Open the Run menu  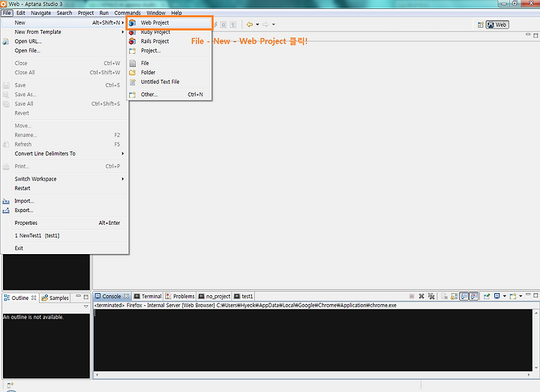pyautogui.click(x=103, y=13)
